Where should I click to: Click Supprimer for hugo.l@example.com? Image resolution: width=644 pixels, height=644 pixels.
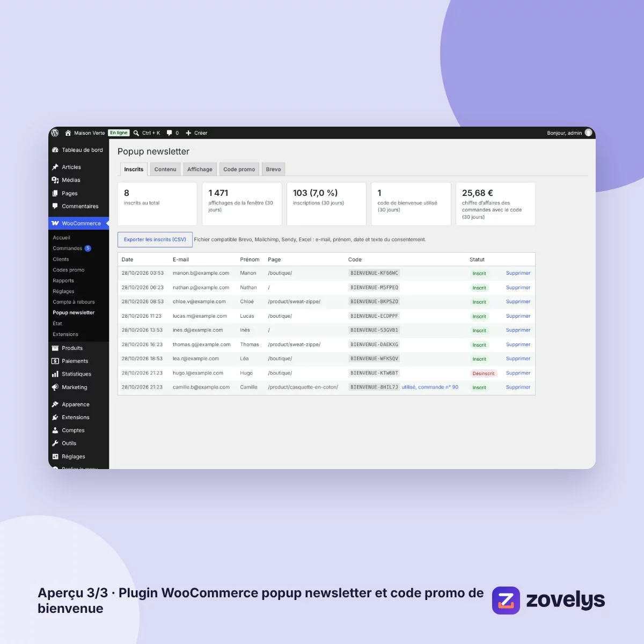coord(518,373)
